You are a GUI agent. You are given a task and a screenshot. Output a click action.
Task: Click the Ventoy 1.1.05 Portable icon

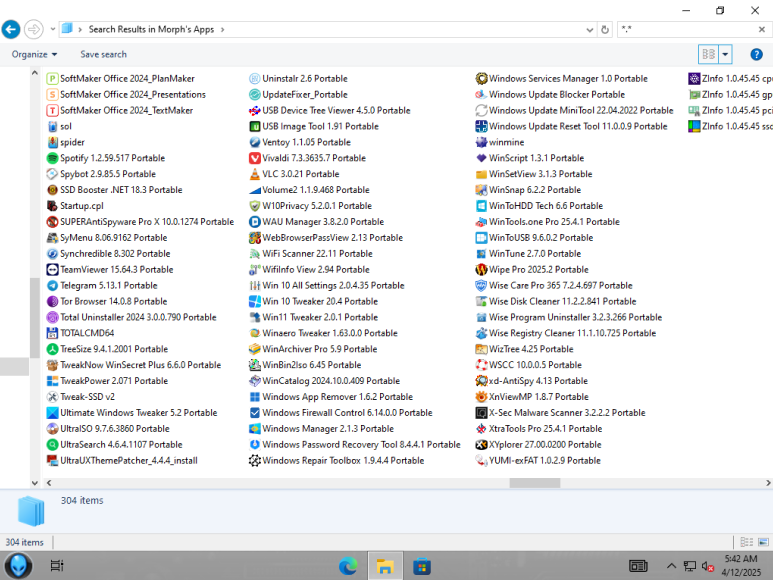254,142
